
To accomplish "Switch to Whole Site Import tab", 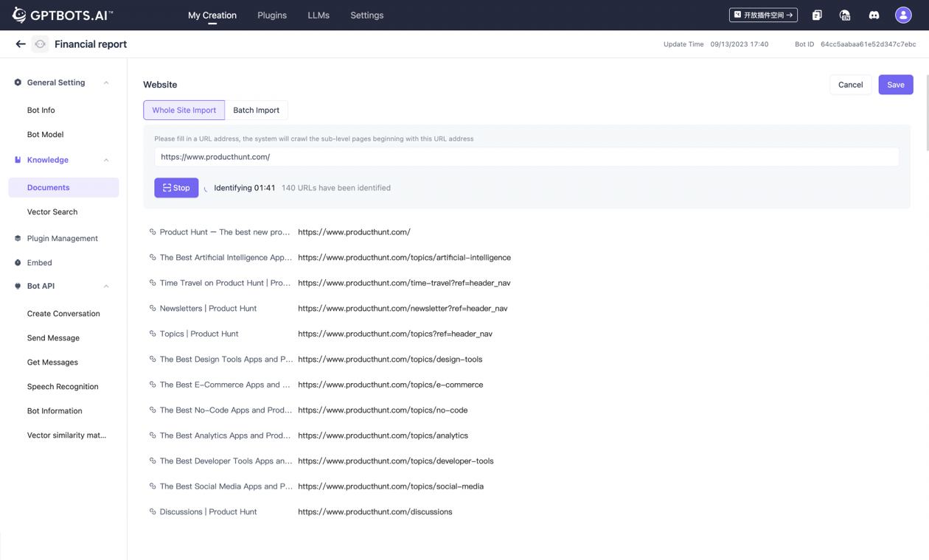I will tap(184, 110).
